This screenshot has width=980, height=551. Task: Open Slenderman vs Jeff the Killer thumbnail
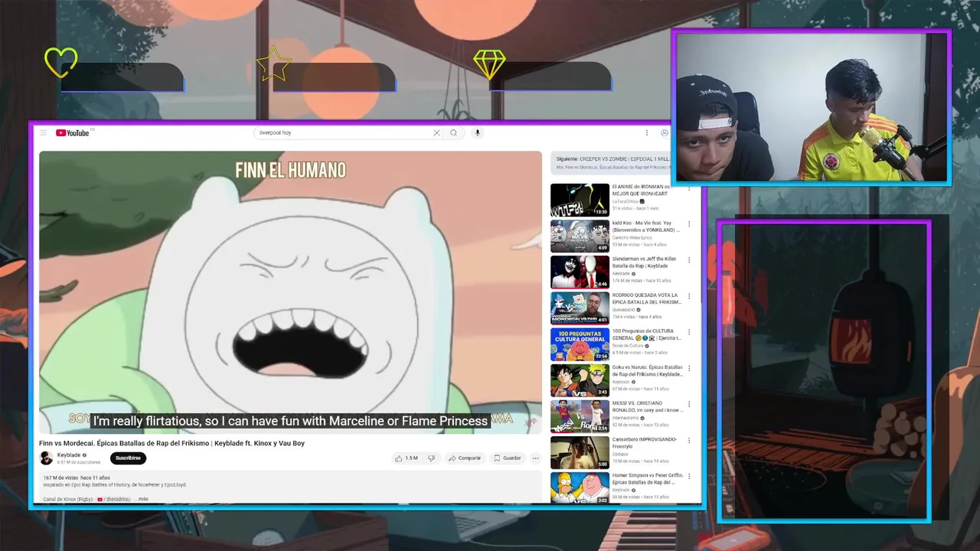[580, 272]
